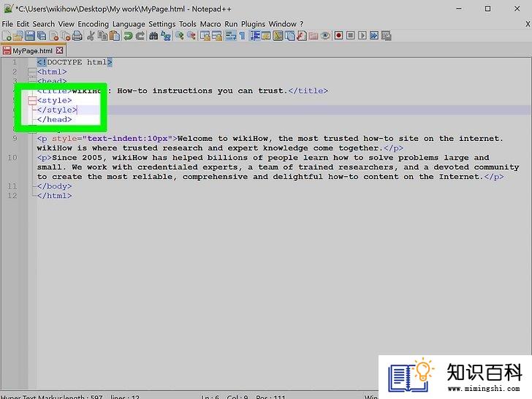Toggle file monitoring eye icon
Screen dimensions: 532x399
pyautogui.click(x=325, y=36)
